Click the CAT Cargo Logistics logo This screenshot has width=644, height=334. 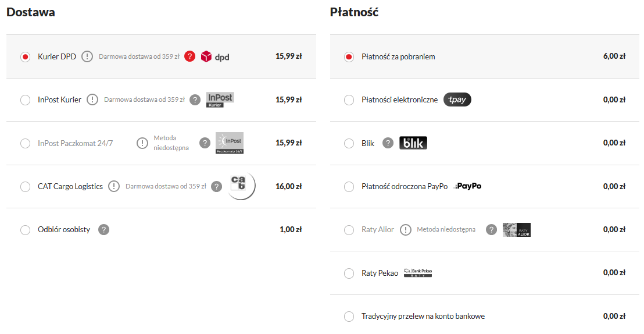(x=240, y=186)
